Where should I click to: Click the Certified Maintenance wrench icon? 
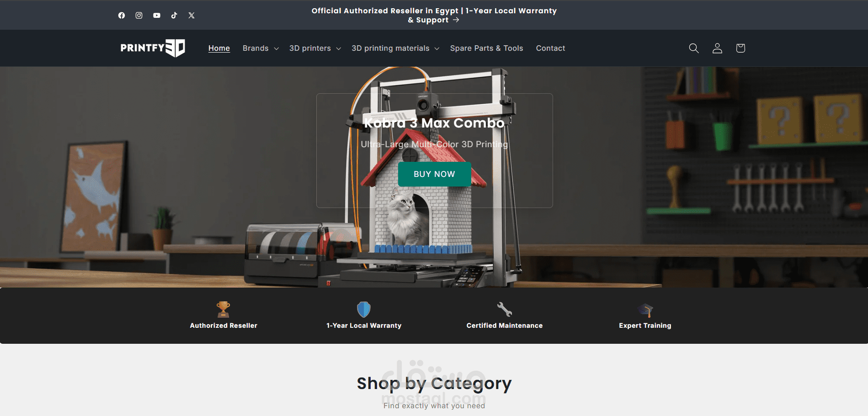[504, 309]
